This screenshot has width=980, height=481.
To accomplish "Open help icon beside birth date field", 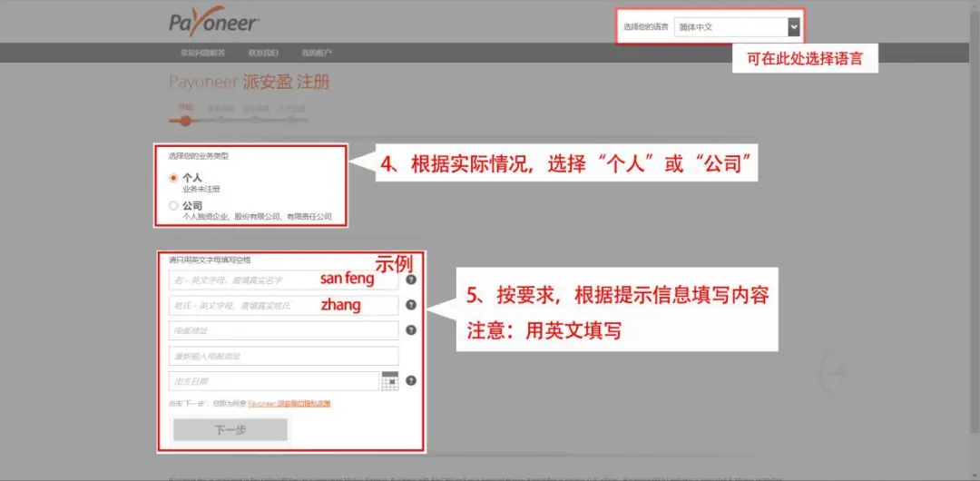I will pyautogui.click(x=411, y=379).
